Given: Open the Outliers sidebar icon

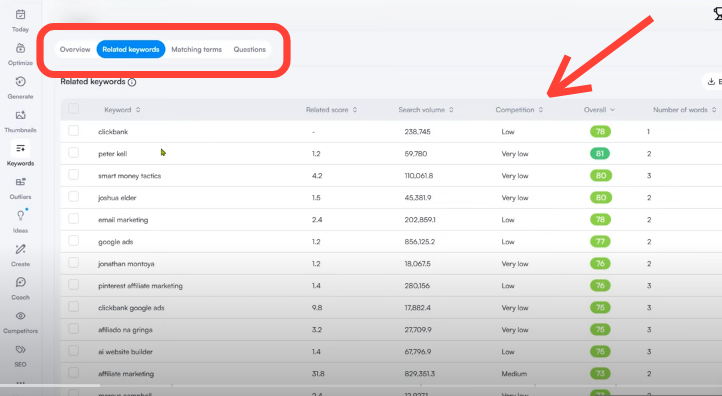Looking at the screenshot, I should 20,182.
